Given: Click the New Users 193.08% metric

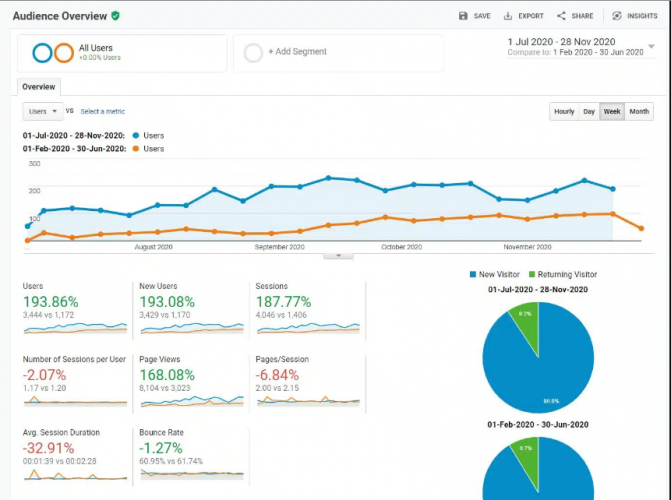Looking at the screenshot, I should [x=167, y=302].
